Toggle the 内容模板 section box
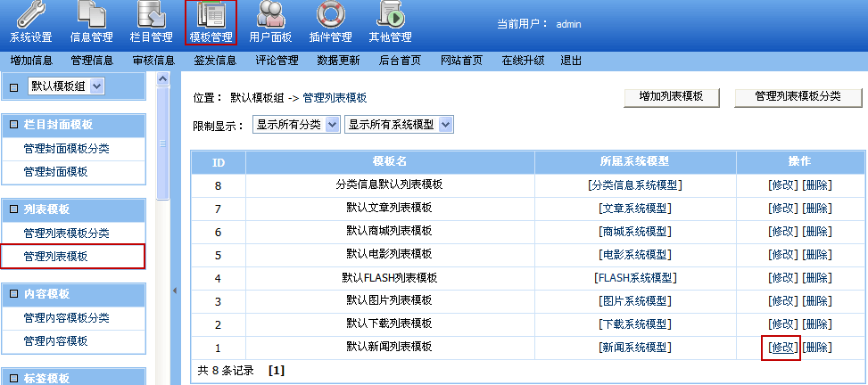868x385 pixels. pyautogui.click(x=13, y=294)
